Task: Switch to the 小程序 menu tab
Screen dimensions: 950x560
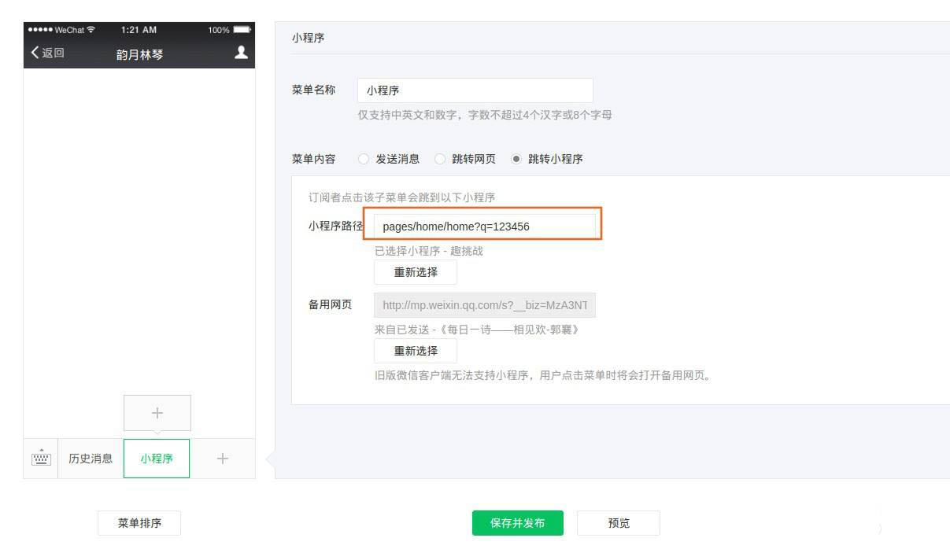Action: [x=157, y=459]
